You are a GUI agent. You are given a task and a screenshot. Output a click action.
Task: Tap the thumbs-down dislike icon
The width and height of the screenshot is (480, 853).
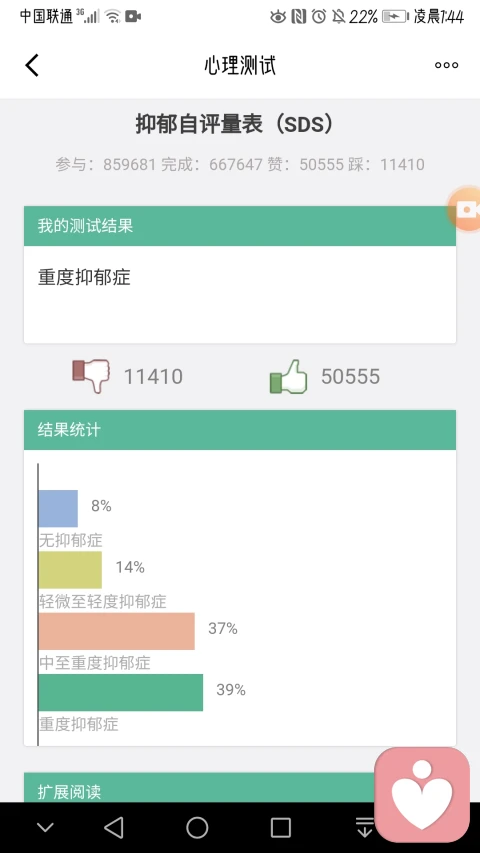91,375
